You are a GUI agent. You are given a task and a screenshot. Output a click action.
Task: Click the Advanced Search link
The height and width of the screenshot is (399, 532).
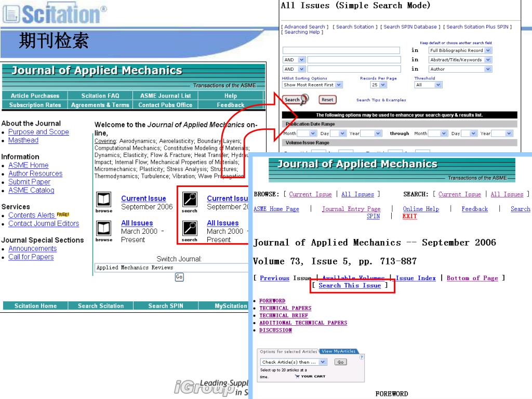pos(304,26)
